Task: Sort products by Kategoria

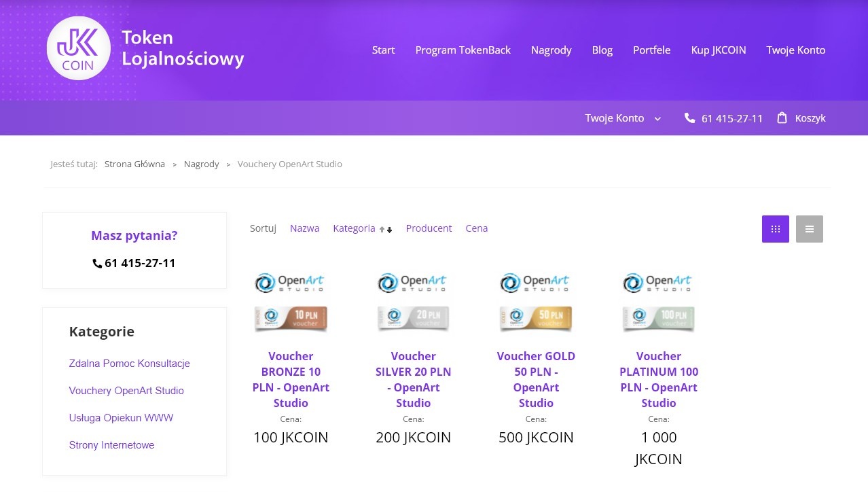Action: pyautogui.click(x=354, y=228)
